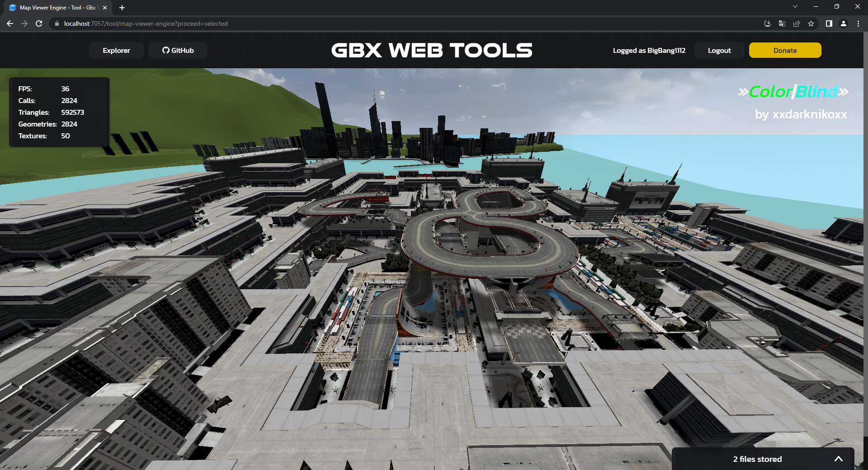Install app via address bar icon
The width and height of the screenshot is (868, 470).
(x=767, y=23)
